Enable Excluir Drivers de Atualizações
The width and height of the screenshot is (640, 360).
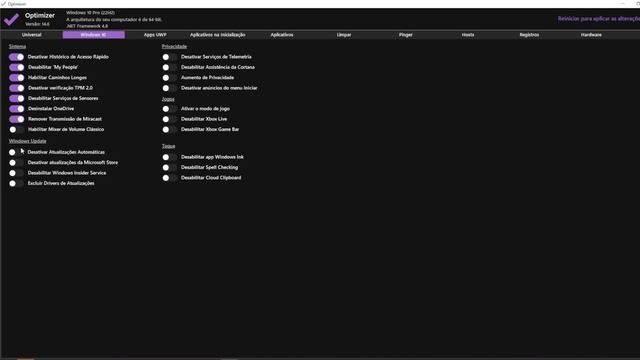click(x=17, y=183)
